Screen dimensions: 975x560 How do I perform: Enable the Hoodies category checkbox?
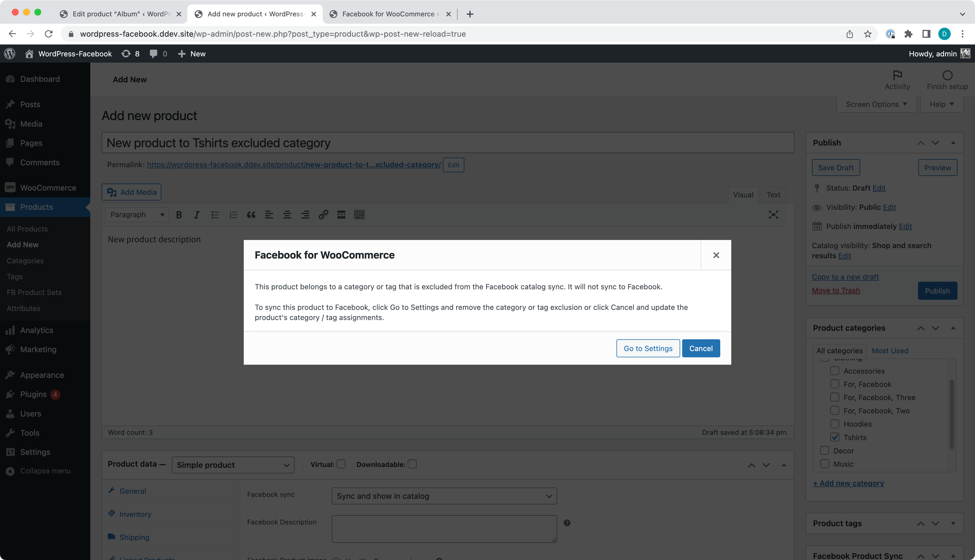click(x=835, y=423)
